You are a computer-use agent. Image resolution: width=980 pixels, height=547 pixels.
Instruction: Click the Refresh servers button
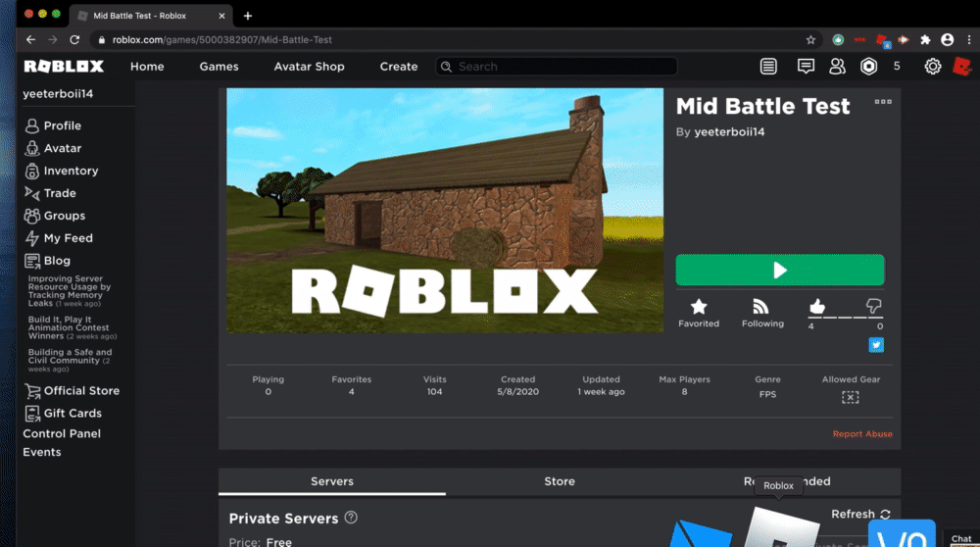(860, 514)
